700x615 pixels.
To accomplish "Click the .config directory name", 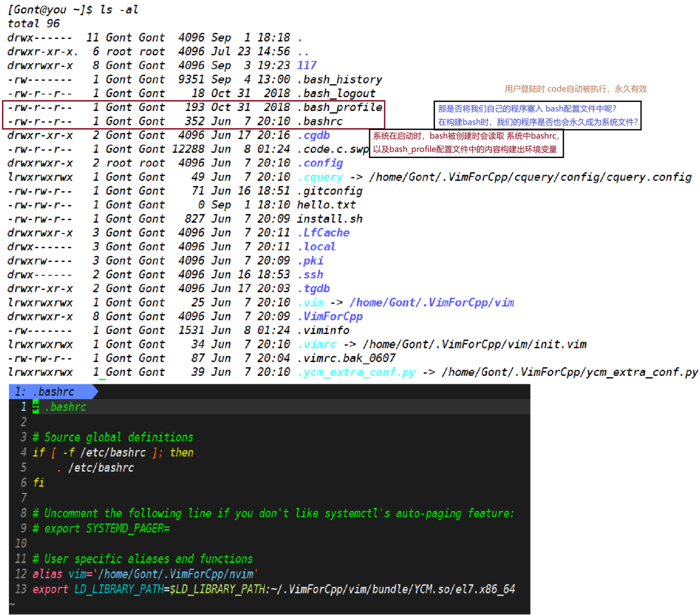I will (x=321, y=163).
